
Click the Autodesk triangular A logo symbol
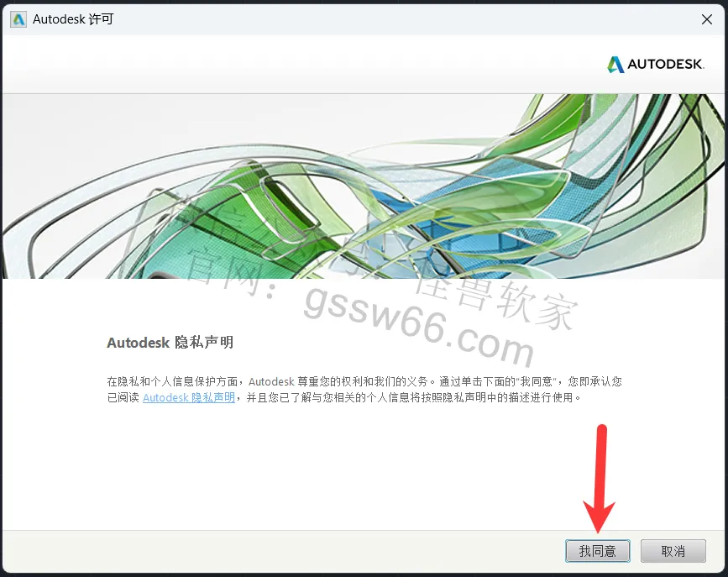(615, 65)
